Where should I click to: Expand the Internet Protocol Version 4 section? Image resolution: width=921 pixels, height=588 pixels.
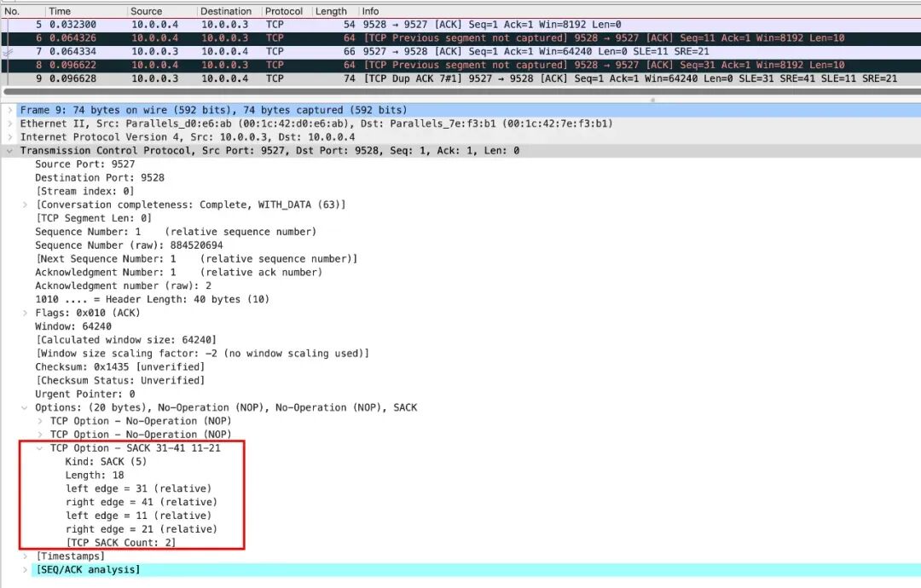click(9, 137)
